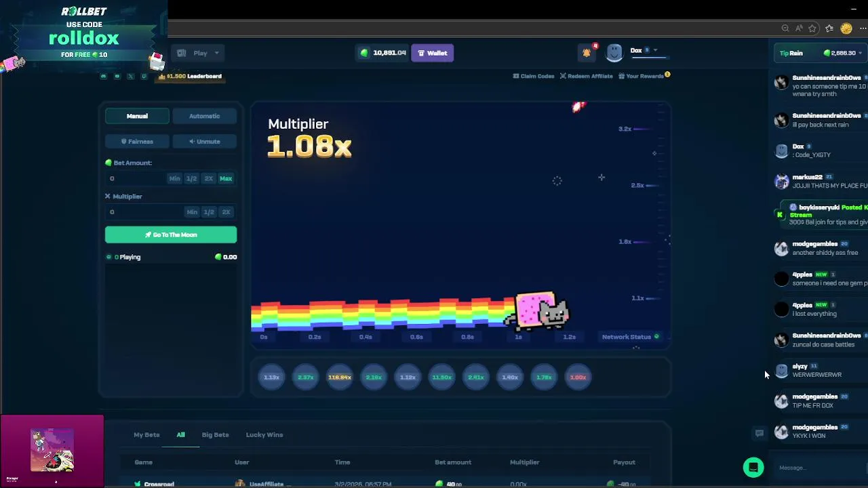
Task: Click the 11.50x crash history bubble
Action: [442, 378]
